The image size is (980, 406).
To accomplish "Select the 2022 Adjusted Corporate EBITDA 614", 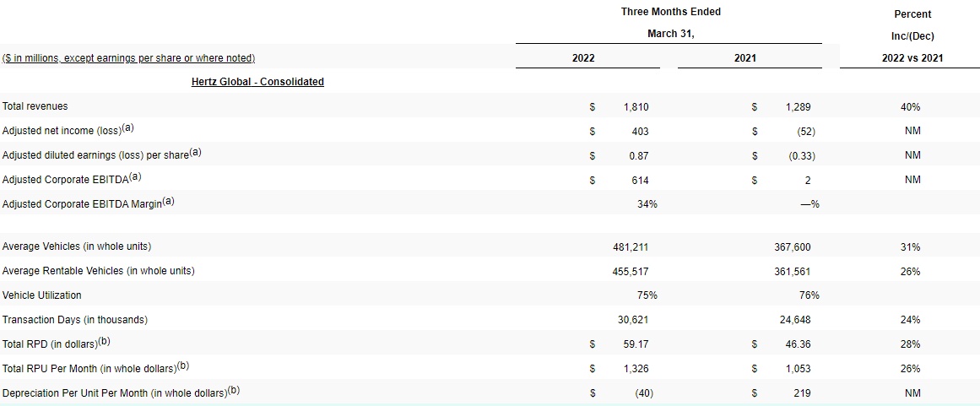I will coord(640,181).
